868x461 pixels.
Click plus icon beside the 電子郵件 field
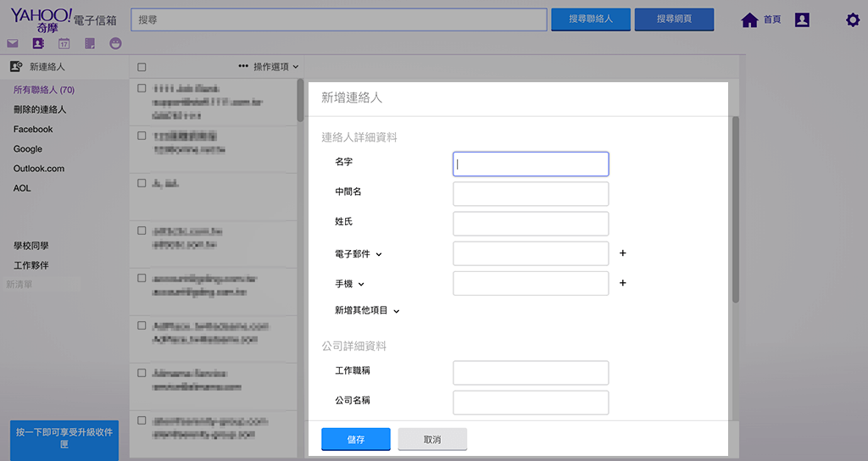623,253
